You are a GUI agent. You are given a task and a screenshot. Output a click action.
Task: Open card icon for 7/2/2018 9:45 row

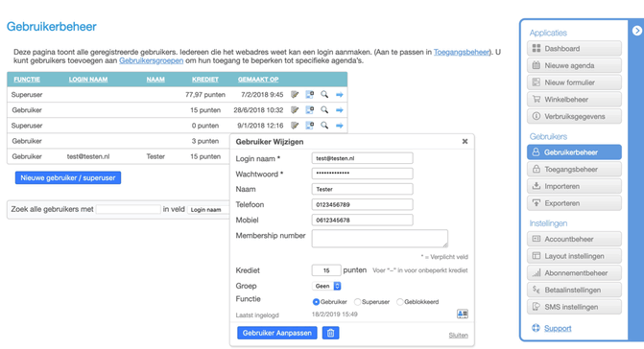pos(310,95)
